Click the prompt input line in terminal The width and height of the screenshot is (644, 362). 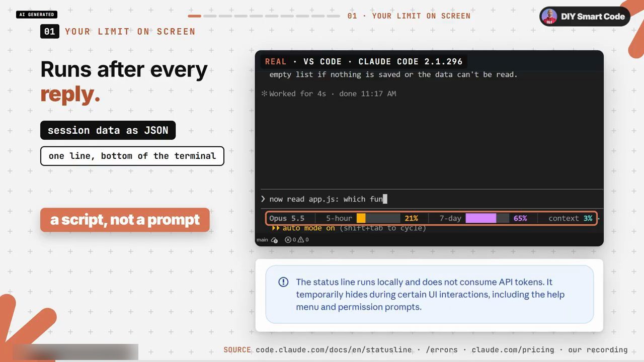(431, 199)
